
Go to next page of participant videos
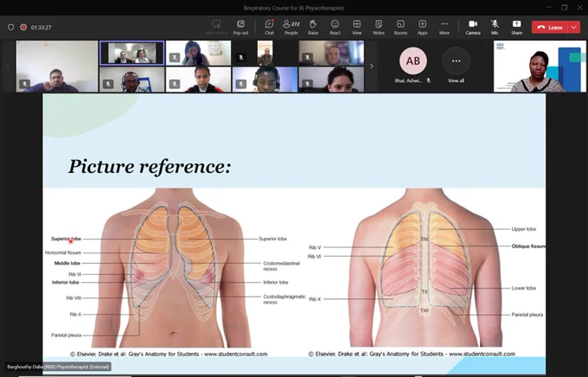[x=372, y=66]
